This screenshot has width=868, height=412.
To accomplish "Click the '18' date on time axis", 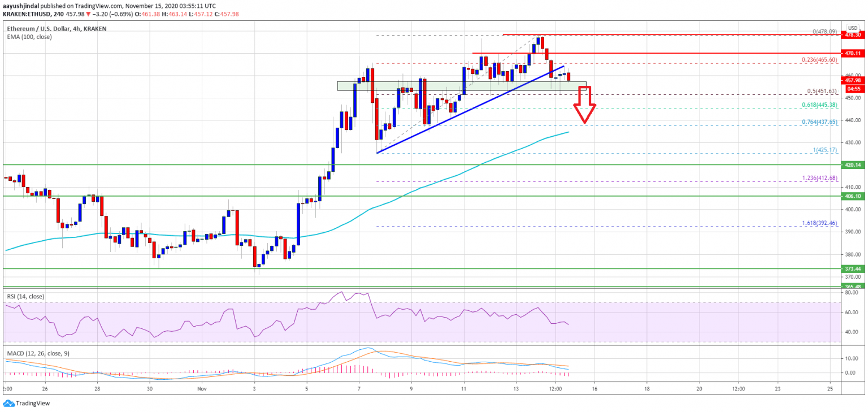I will pyautogui.click(x=647, y=389).
